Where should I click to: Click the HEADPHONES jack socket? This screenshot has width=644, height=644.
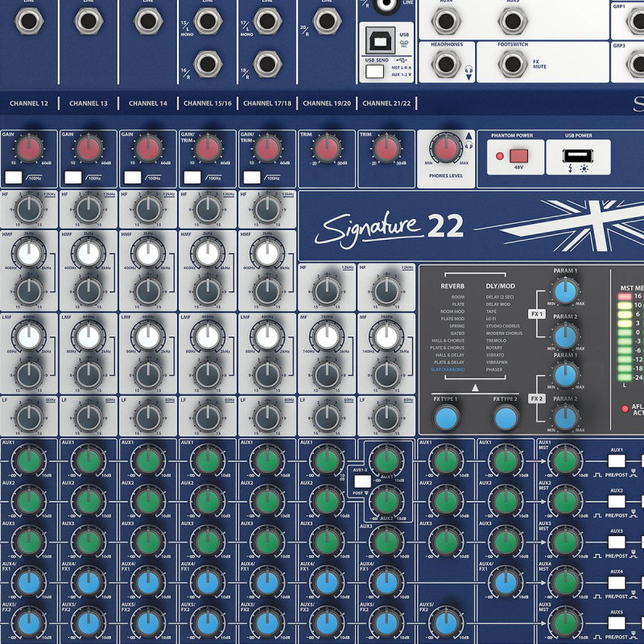(x=446, y=64)
